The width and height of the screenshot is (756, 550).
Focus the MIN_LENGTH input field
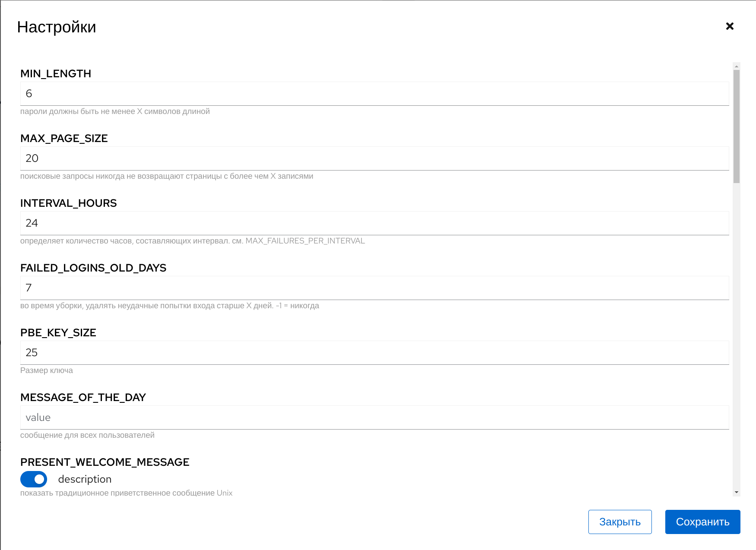coord(375,94)
